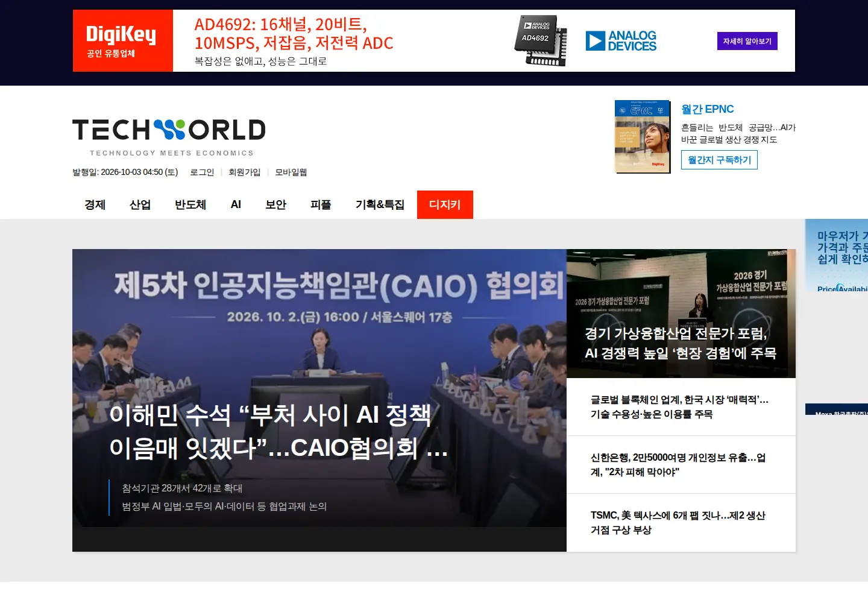Open the 신한은행 개인정보 유출 article

(x=678, y=465)
